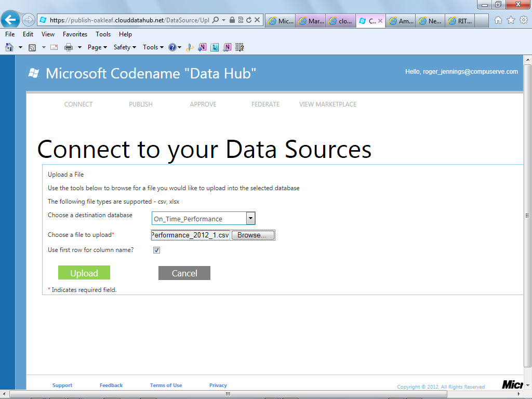Click the horizontal scrollbar at bottom
This screenshot has width=532, height=399.
(x=228, y=394)
